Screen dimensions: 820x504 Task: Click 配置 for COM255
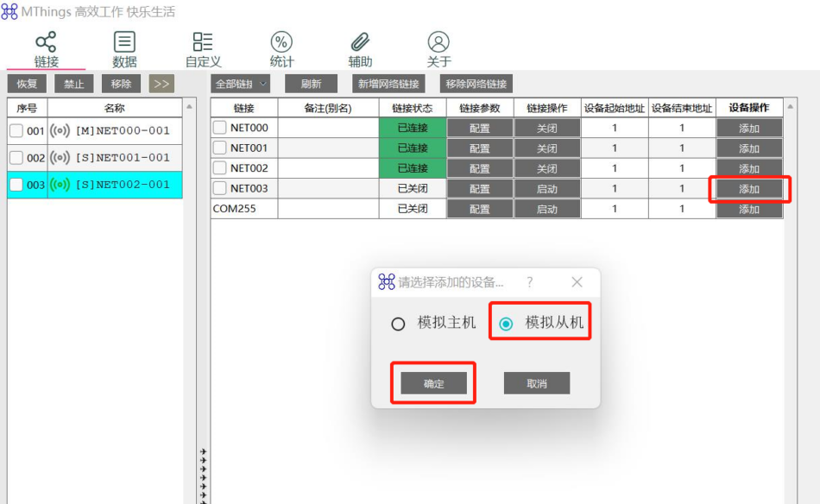[480, 209]
